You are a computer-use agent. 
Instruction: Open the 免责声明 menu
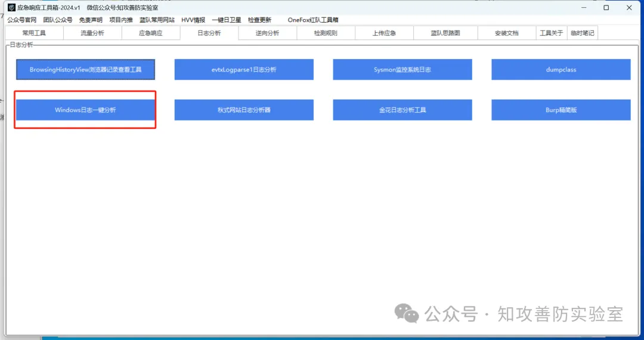[91, 20]
